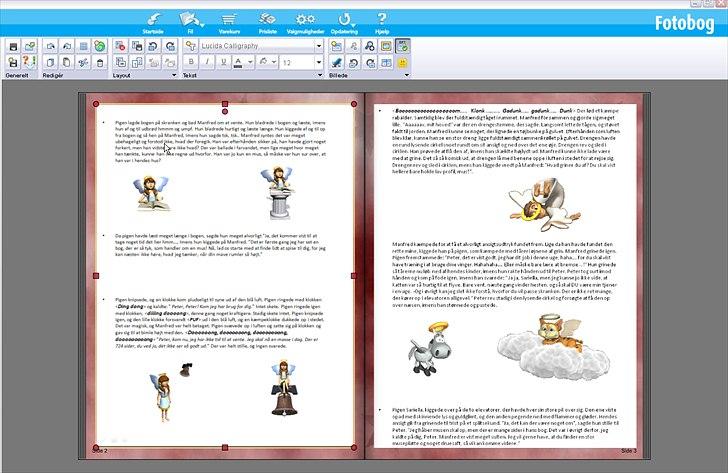Click the text effect brush icon
The width and height of the screenshot is (728, 473).
click(x=263, y=62)
